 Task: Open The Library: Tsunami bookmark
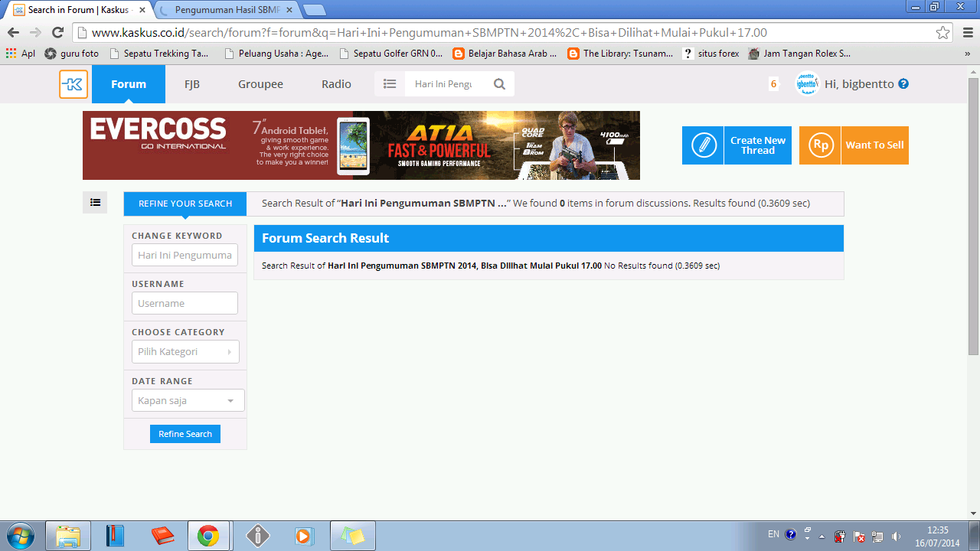[x=621, y=54]
